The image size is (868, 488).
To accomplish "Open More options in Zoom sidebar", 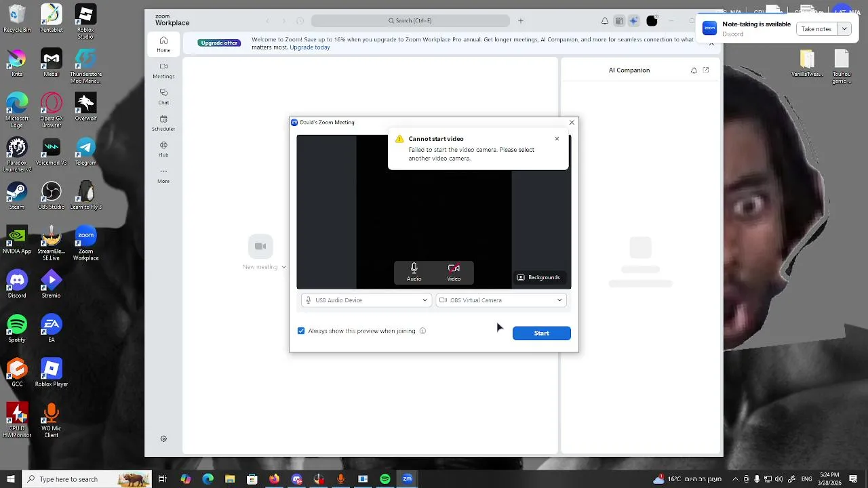I will (163, 176).
